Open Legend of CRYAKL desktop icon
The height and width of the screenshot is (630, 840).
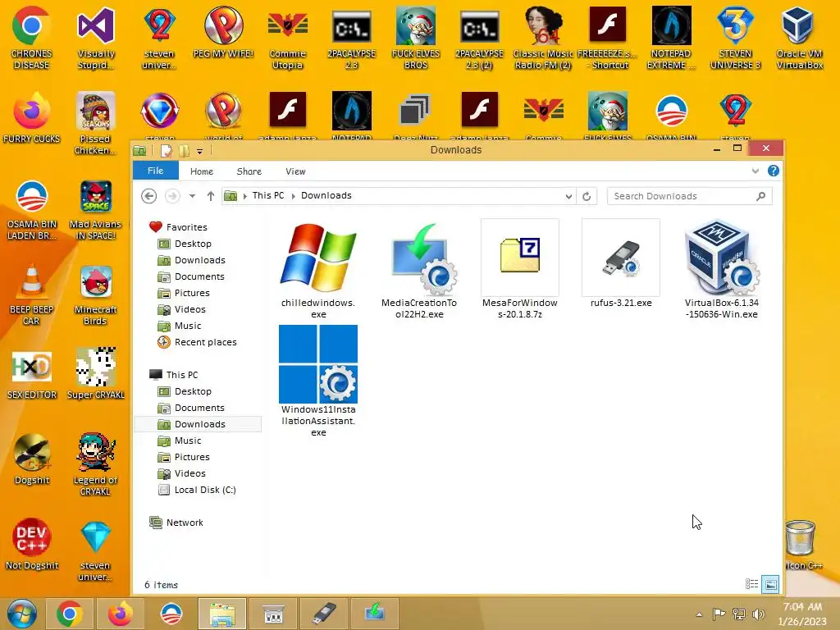[x=95, y=464]
